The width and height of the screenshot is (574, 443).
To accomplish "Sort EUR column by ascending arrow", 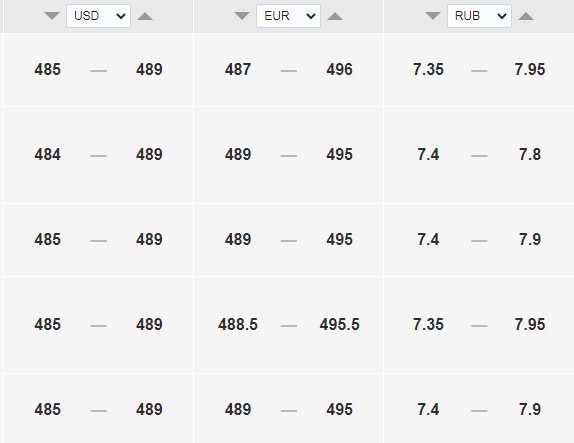I will tap(335, 16).
